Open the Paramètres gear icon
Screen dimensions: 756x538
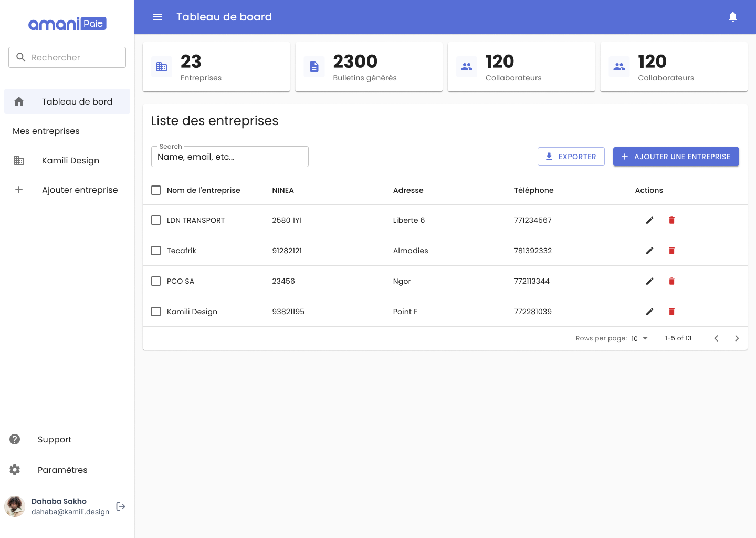pos(15,470)
